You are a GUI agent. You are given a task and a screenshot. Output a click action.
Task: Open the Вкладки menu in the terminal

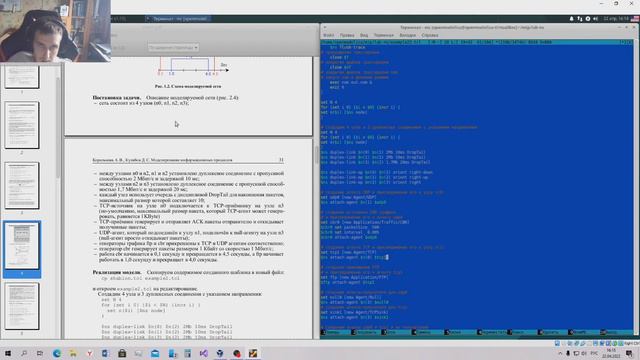point(407,36)
